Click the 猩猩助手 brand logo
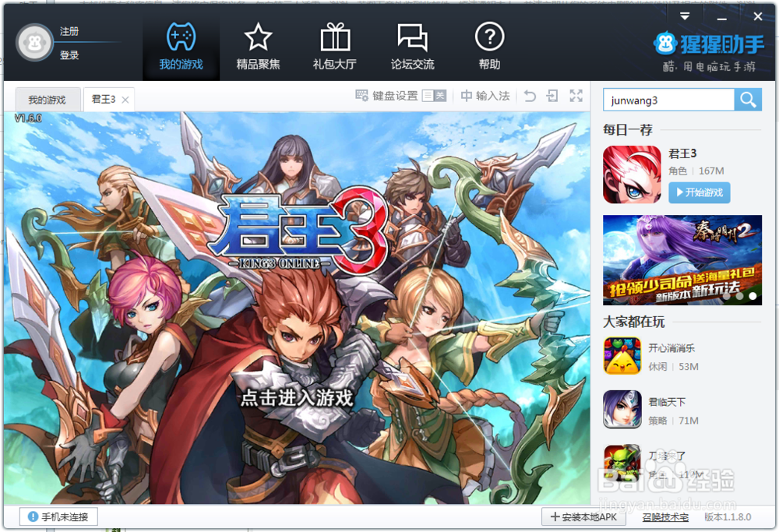 (x=709, y=44)
